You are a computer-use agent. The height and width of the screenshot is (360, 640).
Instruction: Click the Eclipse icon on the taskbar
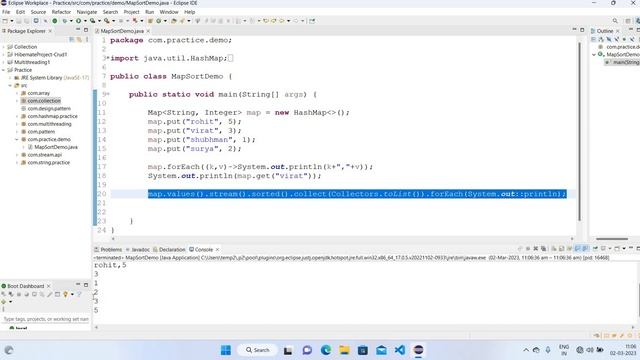418,350
